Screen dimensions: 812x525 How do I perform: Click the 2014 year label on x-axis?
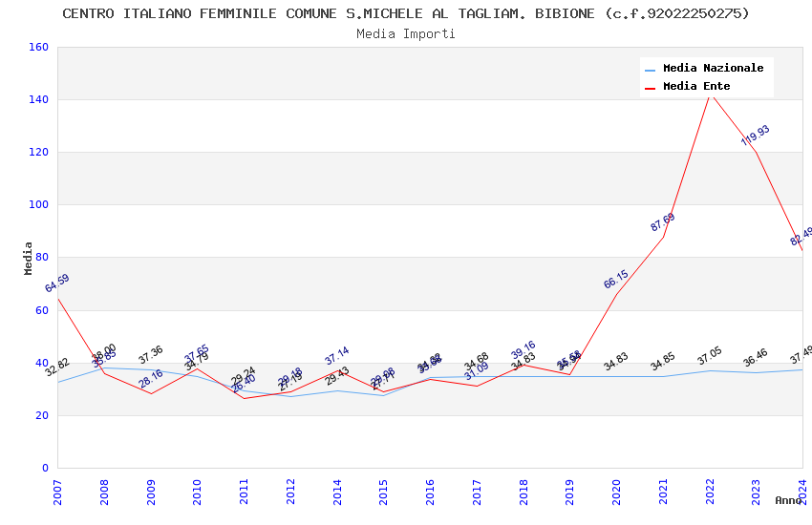(337, 492)
